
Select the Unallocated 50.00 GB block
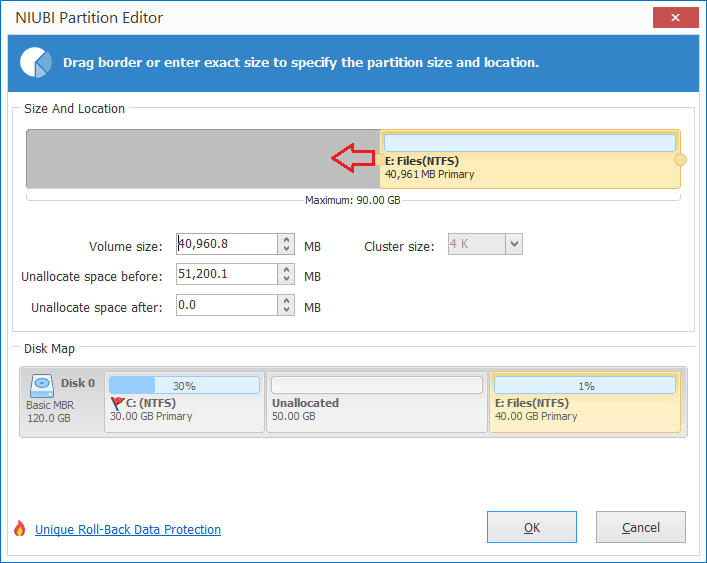click(377, 402)
